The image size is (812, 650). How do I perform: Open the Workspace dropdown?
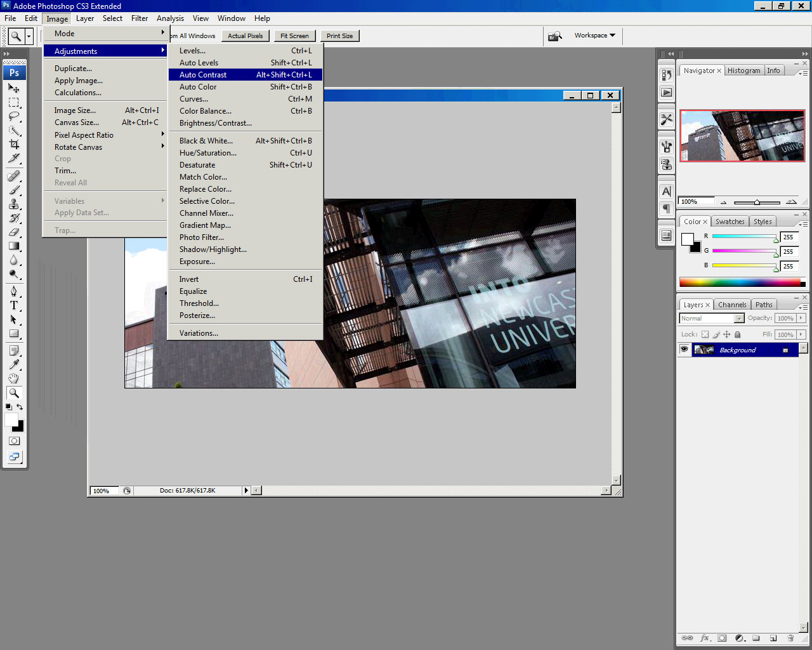pyautogui.click(x=594, y=36)
